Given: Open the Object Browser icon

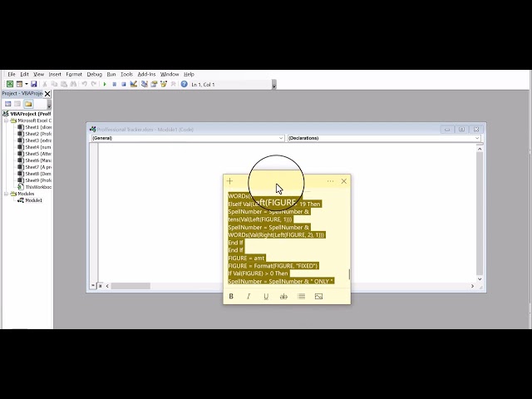Looking at the screenshot, I should click(x=164, y=84).
